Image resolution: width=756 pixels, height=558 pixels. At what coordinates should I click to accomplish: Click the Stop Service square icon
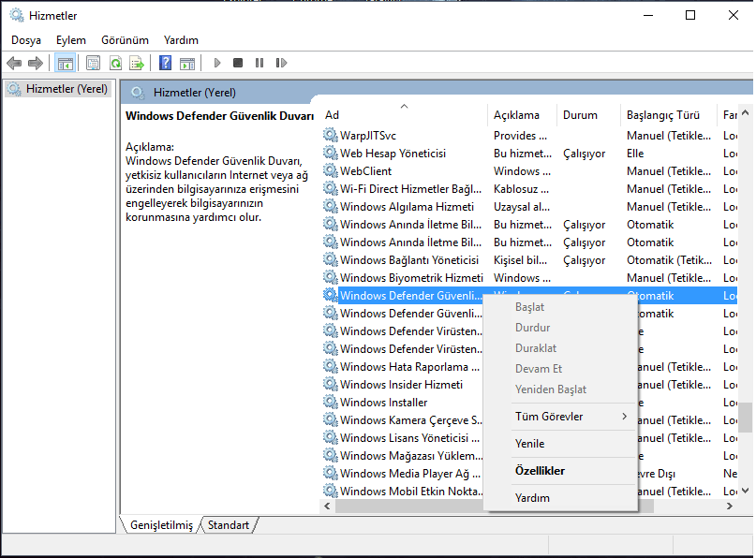click(238, 63)
